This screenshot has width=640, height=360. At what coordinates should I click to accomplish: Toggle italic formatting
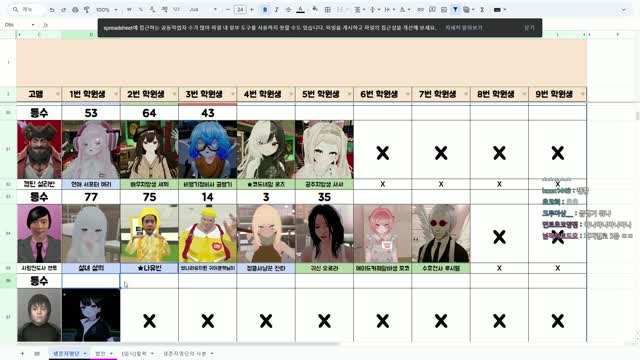(277, 9)
